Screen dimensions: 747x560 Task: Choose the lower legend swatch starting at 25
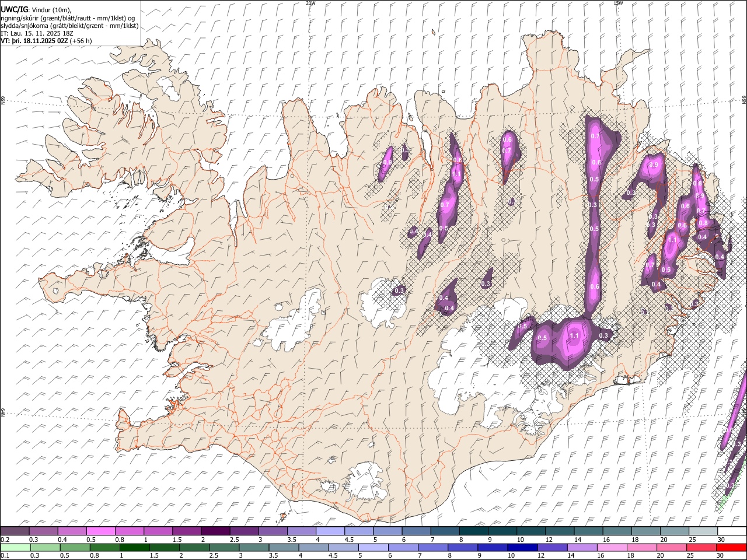point(701,547)
